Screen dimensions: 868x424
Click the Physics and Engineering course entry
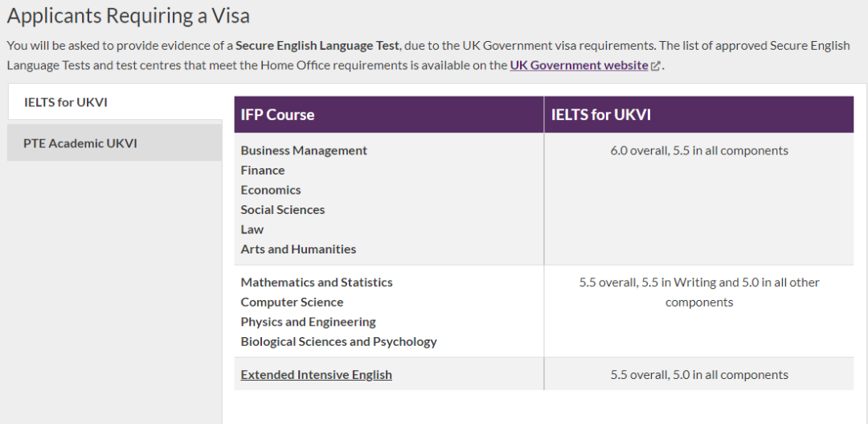(309, 322)
